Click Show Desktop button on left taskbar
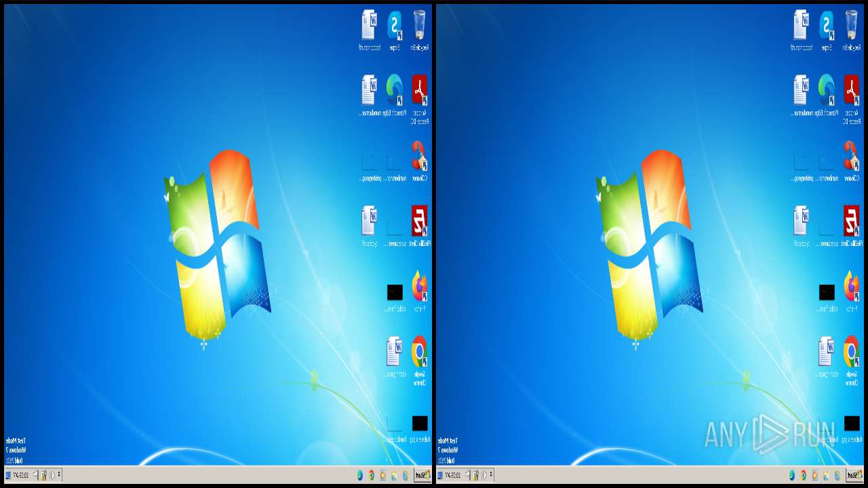 click(x=8, y=475)
